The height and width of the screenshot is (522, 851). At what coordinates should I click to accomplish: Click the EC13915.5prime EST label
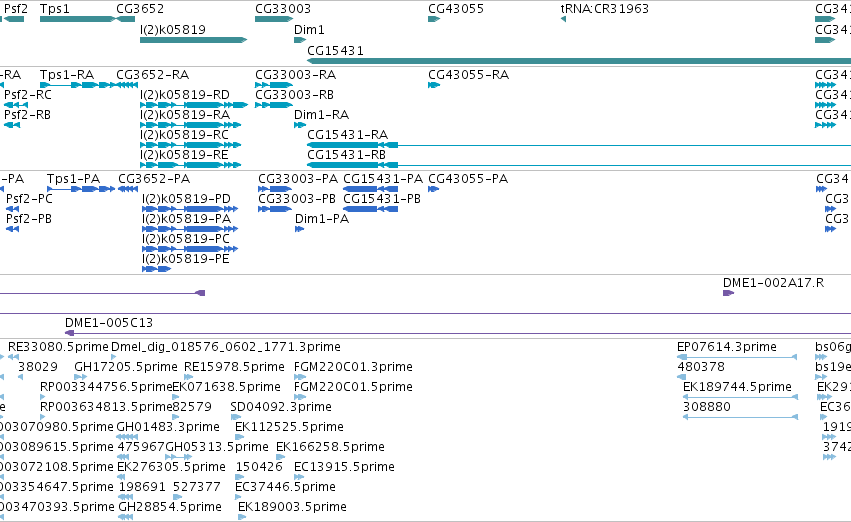click(344, 467)
